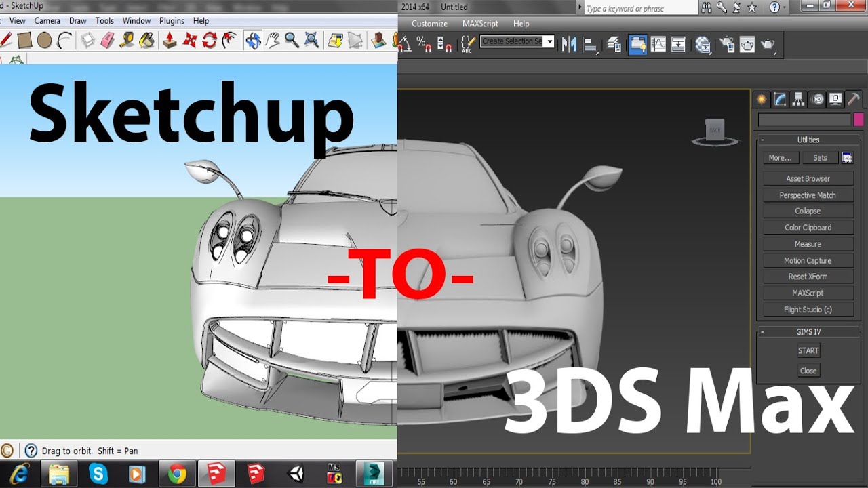This screenshot has height=488, width=868.
Task: Open the Get Models icon in SketchUp
Action: click(335, 41)
